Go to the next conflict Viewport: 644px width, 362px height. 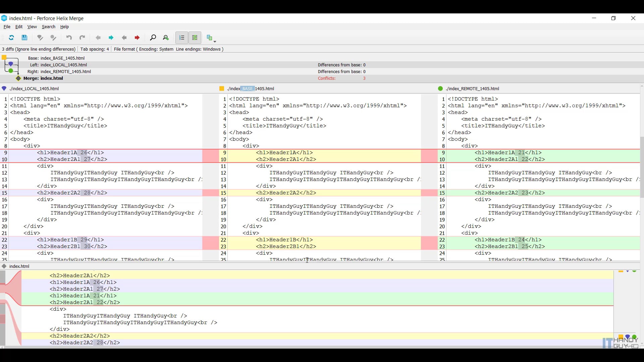click(137, 38)
